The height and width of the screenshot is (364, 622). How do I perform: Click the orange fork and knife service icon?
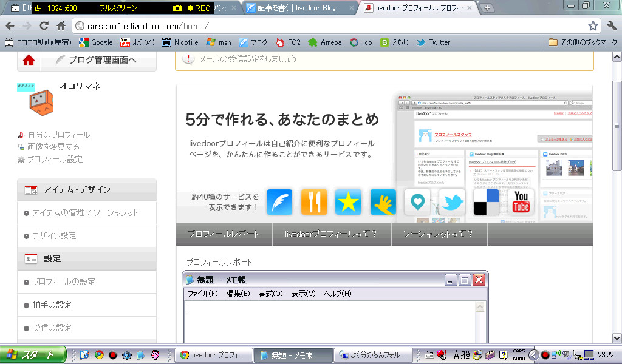click(314, 202)
